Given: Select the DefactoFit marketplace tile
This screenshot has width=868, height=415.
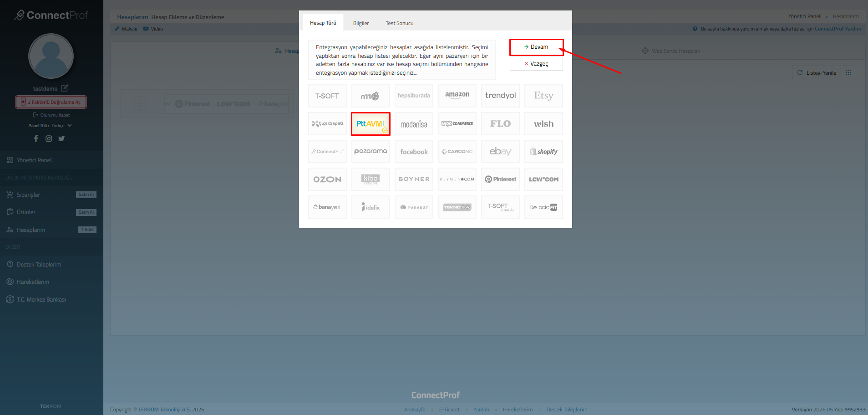Looking at the screenshot, I should pyautogui.click(x=543, y=207).
